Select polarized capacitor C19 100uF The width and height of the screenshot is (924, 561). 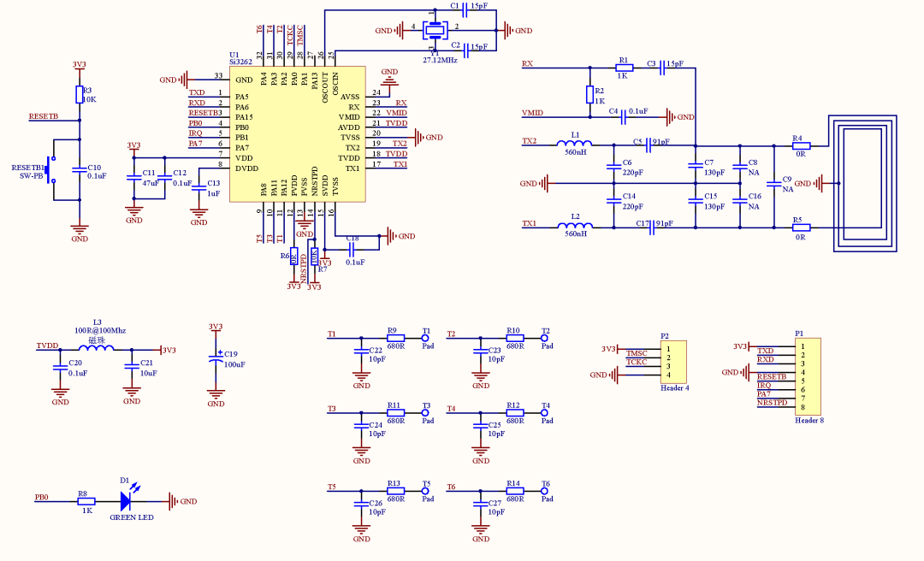pos(216,359)
